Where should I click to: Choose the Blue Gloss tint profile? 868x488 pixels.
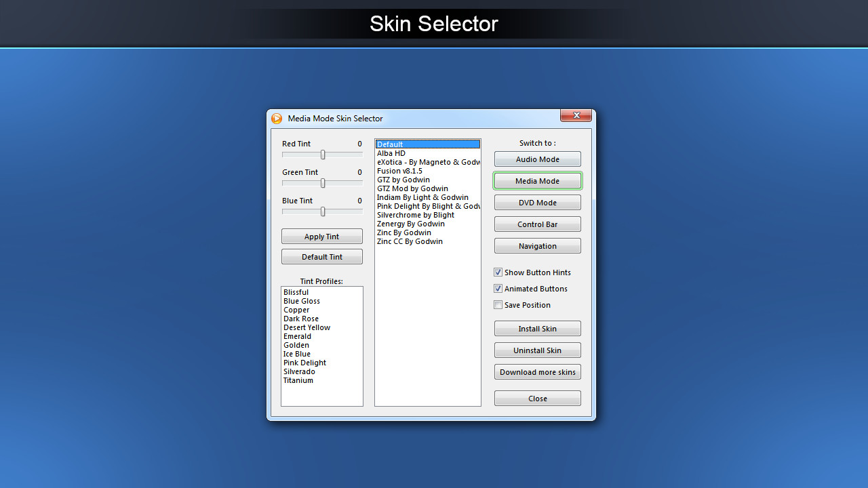[301, 301]
